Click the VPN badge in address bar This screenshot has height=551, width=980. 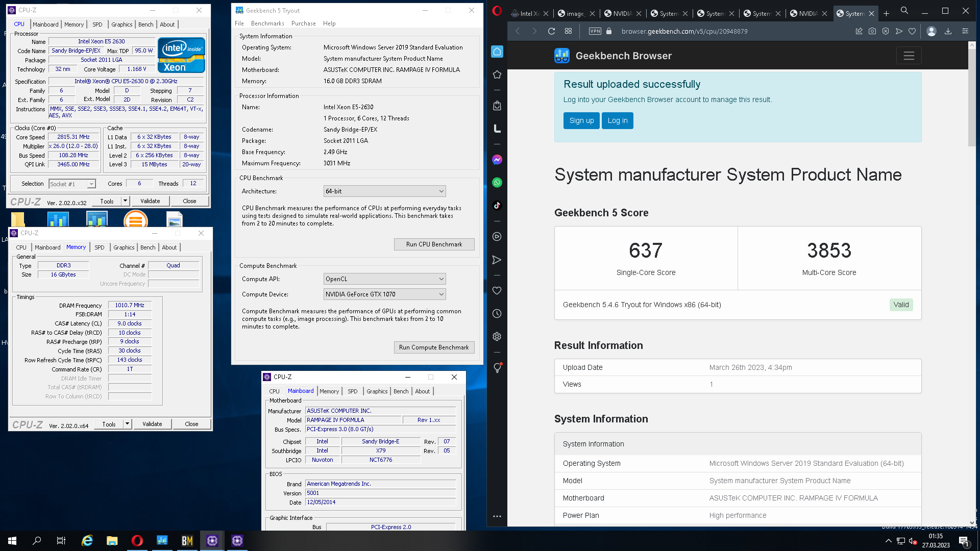(595, 31)
